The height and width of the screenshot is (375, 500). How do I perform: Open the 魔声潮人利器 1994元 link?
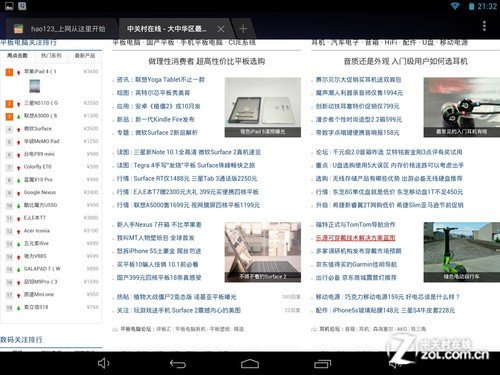tap(359, 93)
